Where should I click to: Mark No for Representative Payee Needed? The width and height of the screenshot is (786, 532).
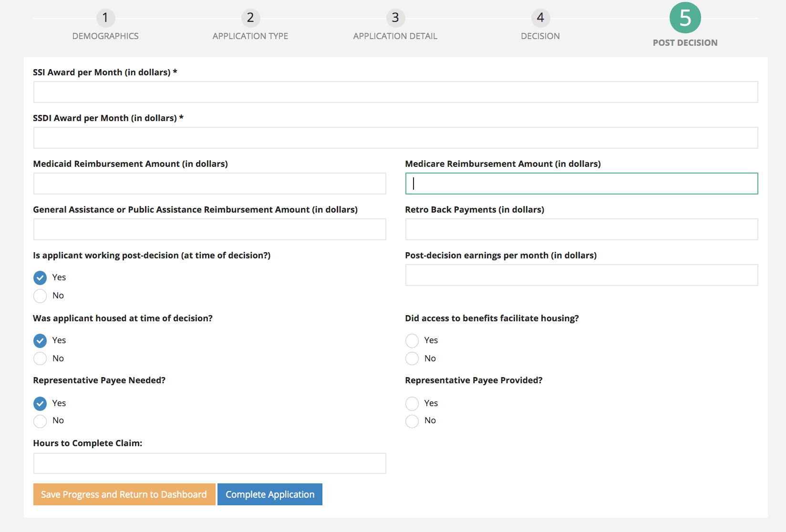[40, 421]
